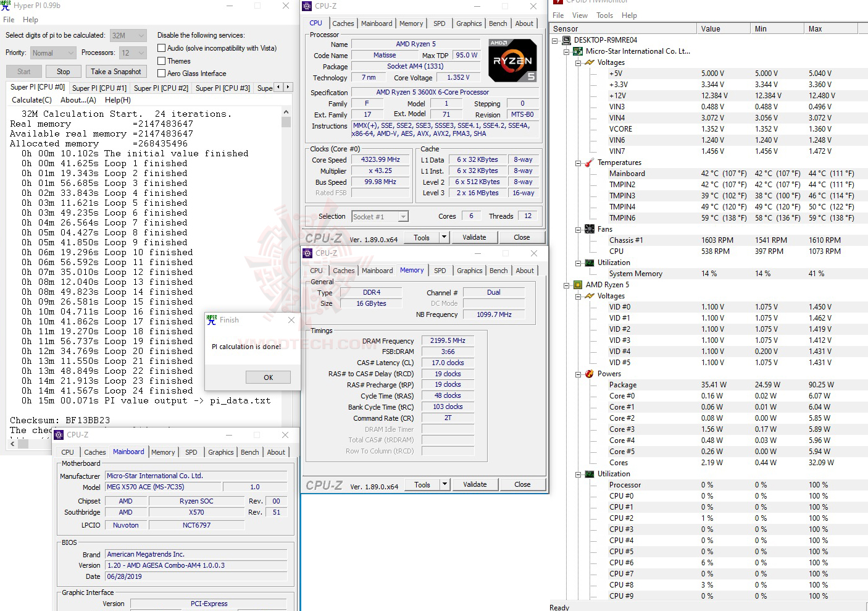868x611 pixels.
Task: Click the Validate button in CPU-Z
Action: pos(474,237)
